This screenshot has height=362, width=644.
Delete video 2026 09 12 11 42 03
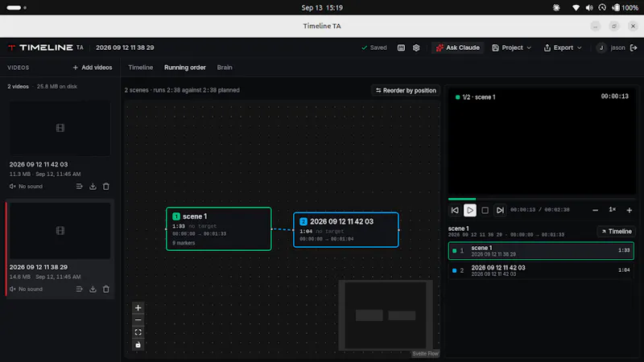click(106, 187)
